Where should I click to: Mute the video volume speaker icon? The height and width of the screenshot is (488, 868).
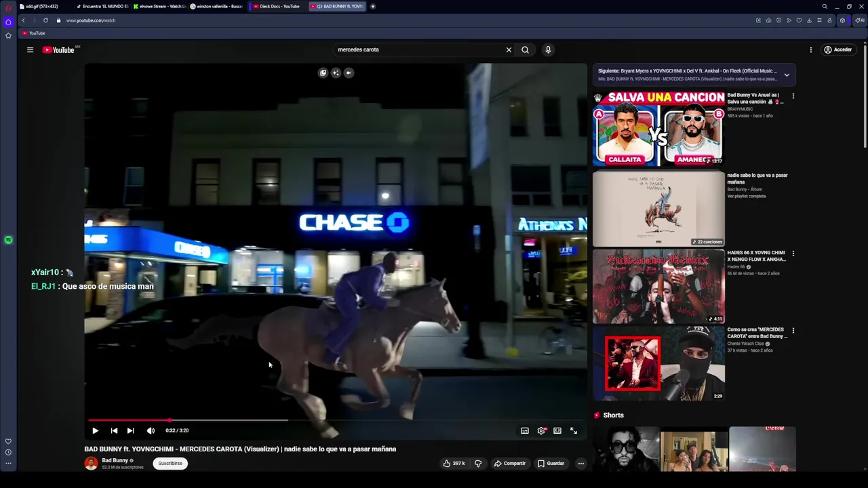coord(151,430)
